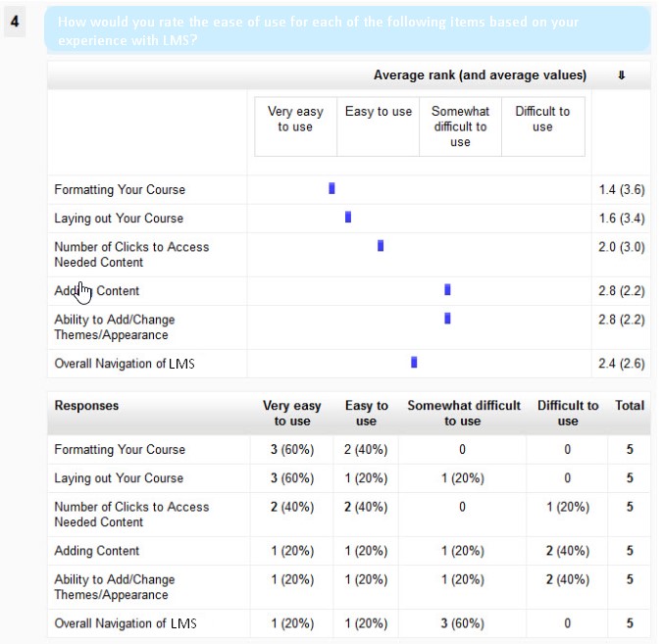Click the 3 (60%) cell for Overall Navigation
The width and height of the screenshot is (662, 644).
click(462, 623)
